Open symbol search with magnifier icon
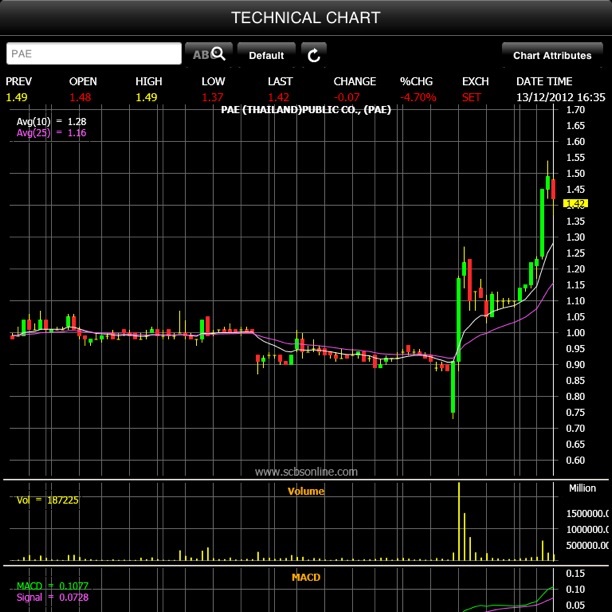Screen dimensions: 612x612 click(x=209, y=54)
